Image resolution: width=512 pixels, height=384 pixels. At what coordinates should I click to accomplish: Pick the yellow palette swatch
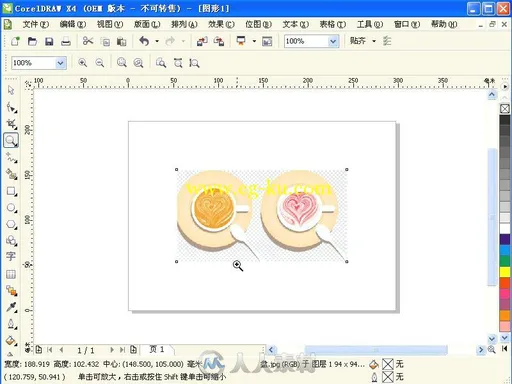click(x=505, y=272)
